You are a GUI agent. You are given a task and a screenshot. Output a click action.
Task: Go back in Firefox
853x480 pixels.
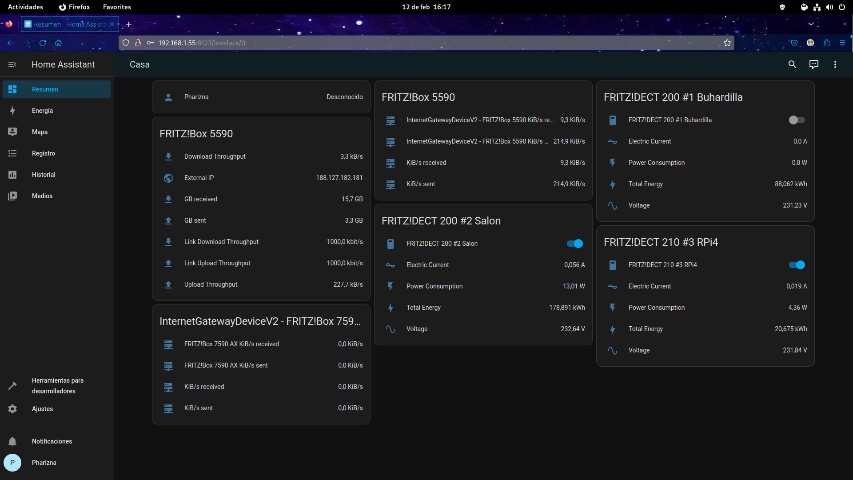[10, 42]
